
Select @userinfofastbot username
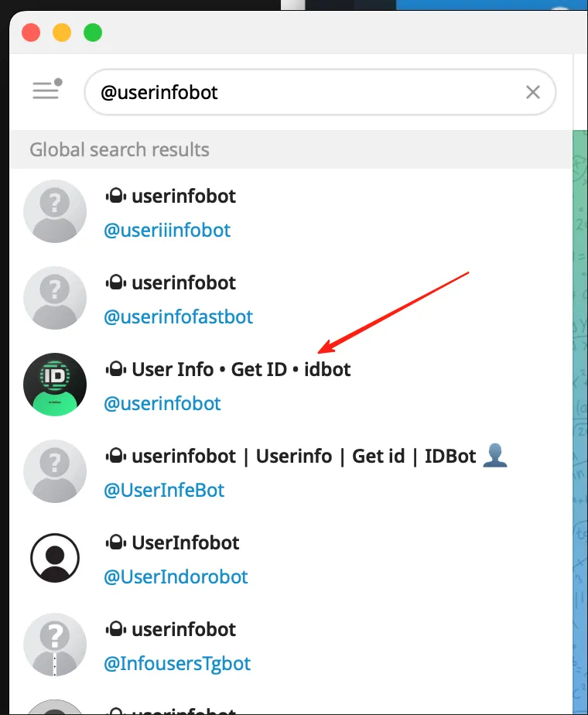click(x=178, y=317)
